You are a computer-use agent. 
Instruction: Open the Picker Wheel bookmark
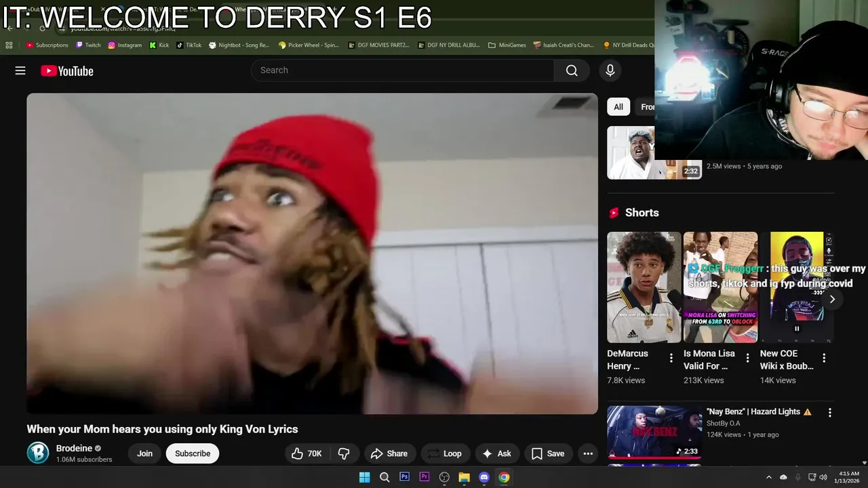309,45
